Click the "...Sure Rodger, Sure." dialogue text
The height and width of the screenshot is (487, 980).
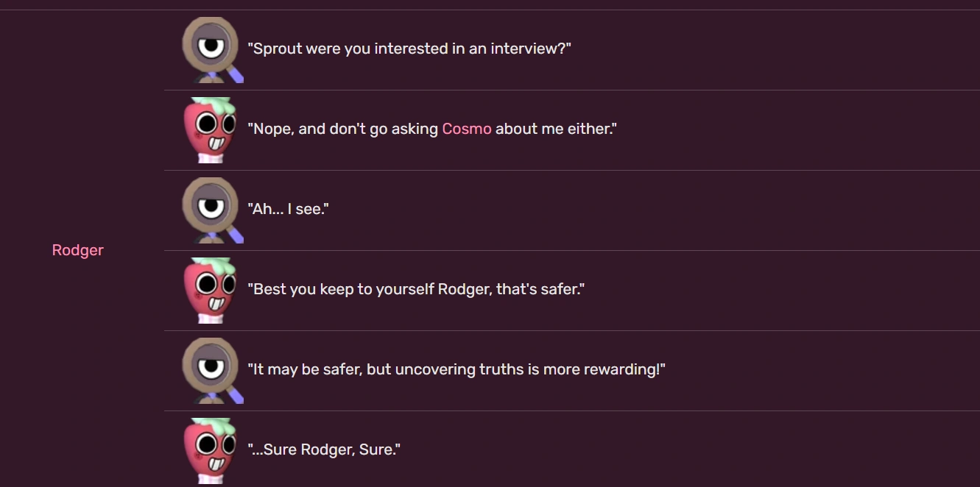click(324, 449)
